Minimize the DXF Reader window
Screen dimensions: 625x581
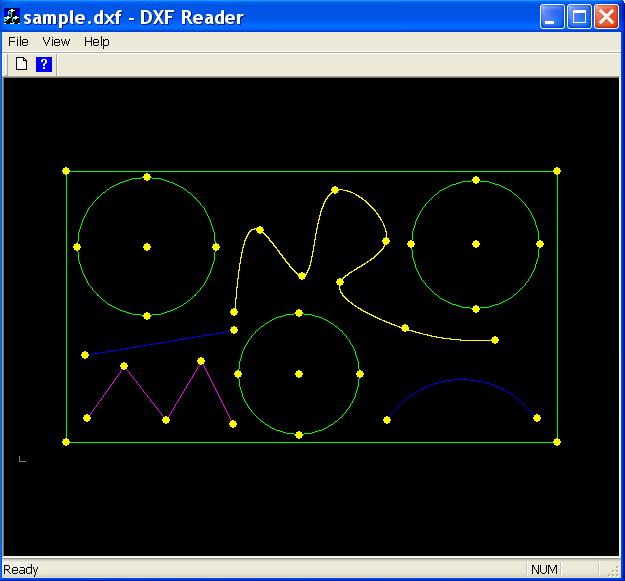552,17
